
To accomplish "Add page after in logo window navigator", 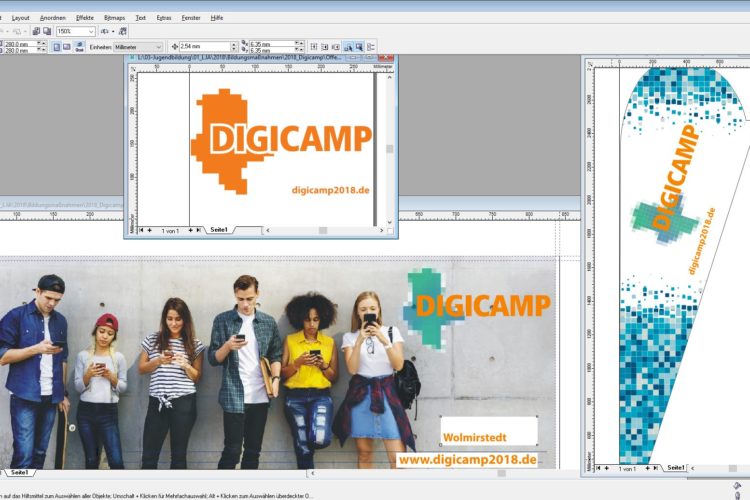I will click(190, 231).
